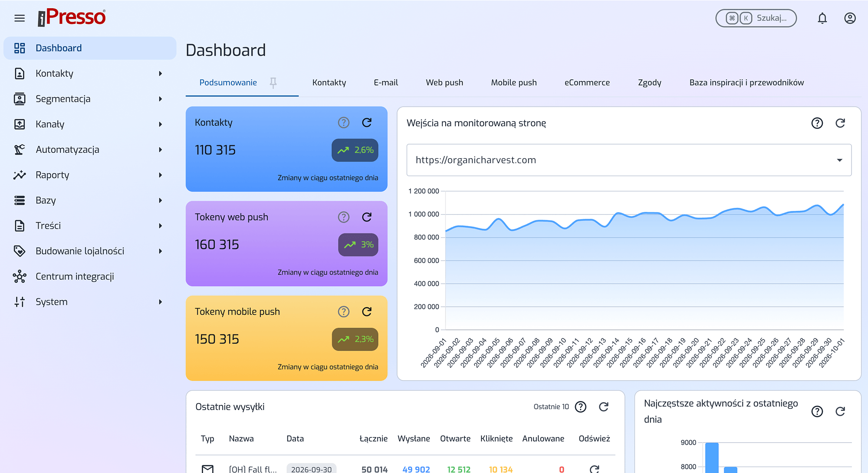Switch to the Mobile push tab
This screenshot has width=868, height=473.
click(x=514, y=82)
